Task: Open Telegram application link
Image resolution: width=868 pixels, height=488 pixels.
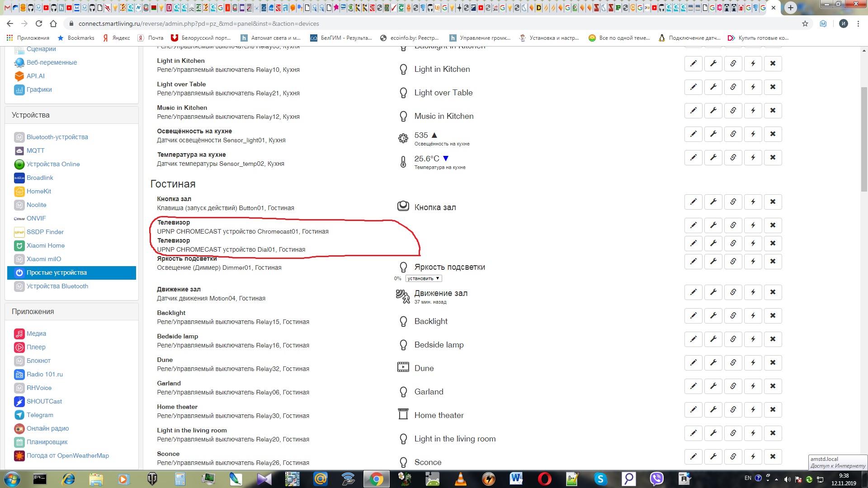Action: tap(40, 415)
